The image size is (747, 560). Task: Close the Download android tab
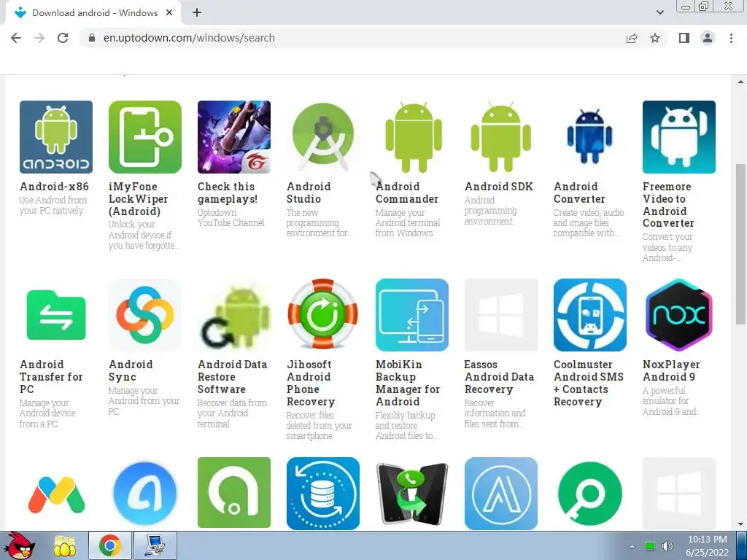coord(169,13)
